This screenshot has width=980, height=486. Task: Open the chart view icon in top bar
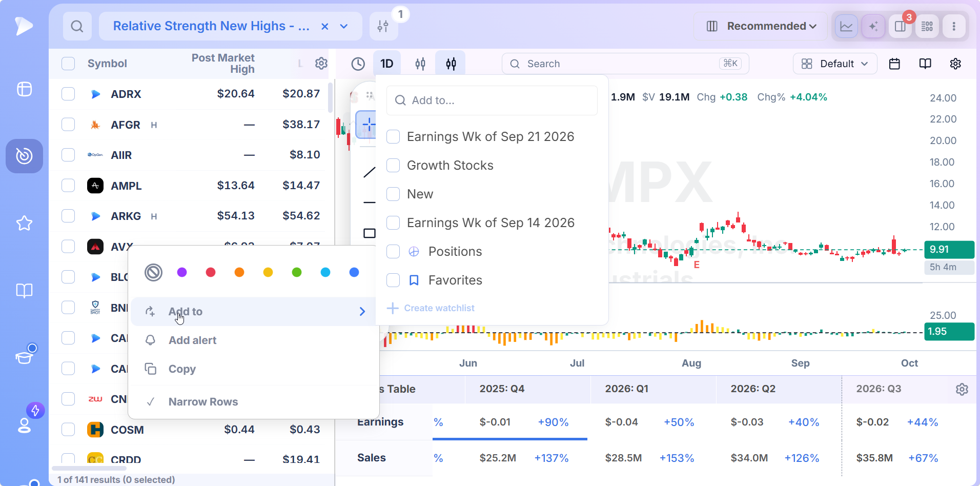click(846, 26)
